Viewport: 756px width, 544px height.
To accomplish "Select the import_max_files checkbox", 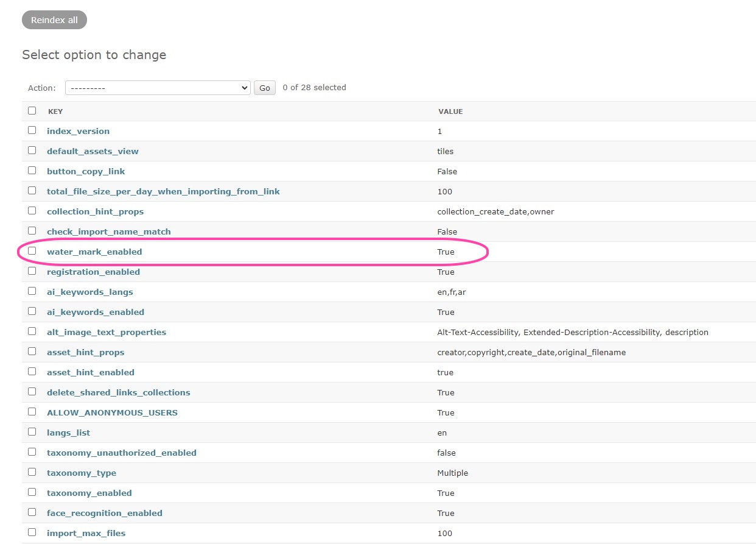I will tap(32, 532).
